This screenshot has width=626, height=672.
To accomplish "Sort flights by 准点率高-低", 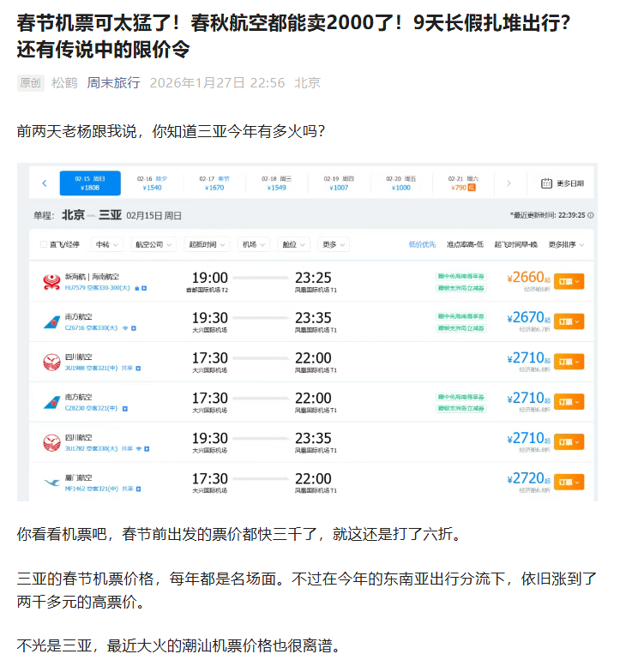I will (465, 244).
